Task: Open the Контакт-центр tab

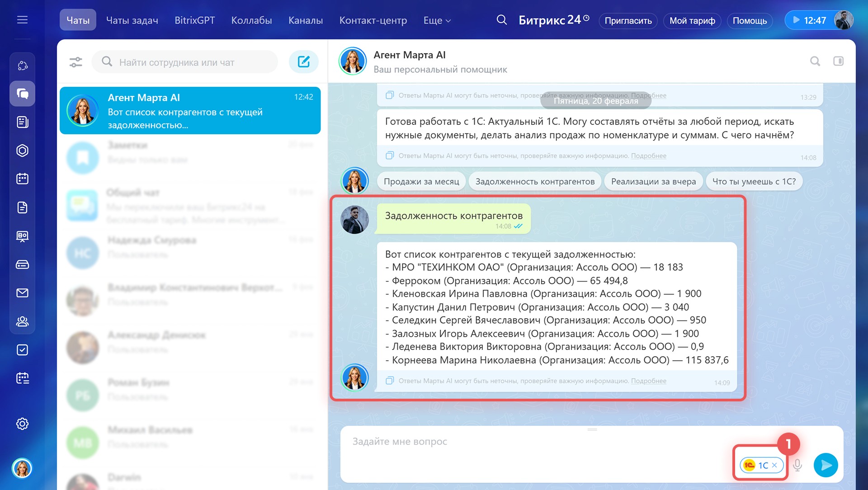Action: point(373,20)
